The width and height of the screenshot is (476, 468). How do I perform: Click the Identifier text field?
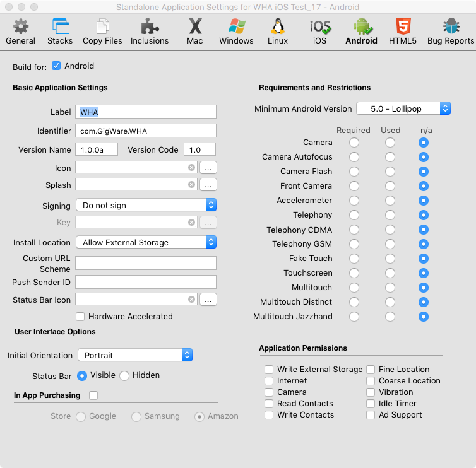pos(146,131)
